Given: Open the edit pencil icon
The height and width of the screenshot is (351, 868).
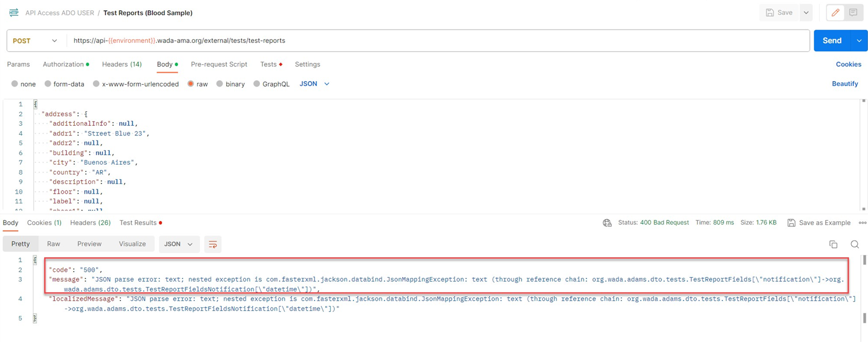Looking at the screenshot, I should (x=835, y=13).
